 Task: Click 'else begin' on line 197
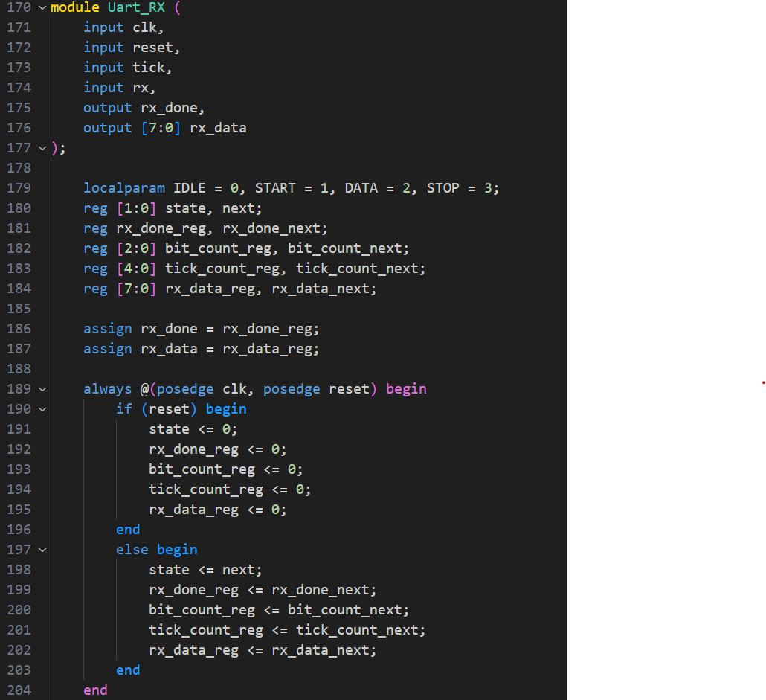[157, 550]
